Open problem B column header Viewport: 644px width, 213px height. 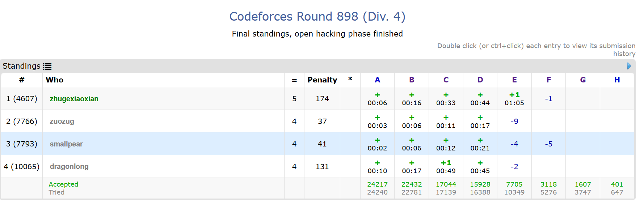[412, 80]
